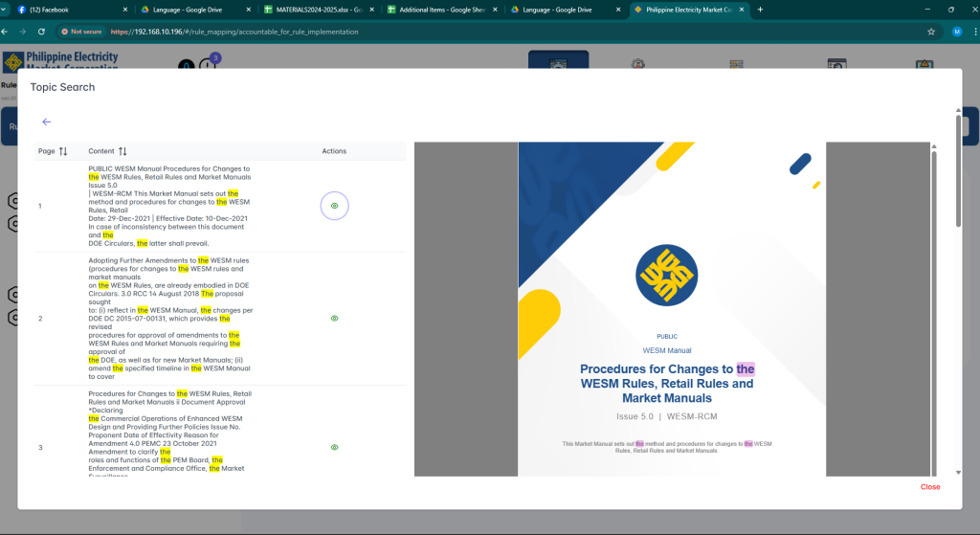980x535 pixels.
Task: Open the browser profile avatar
Action: (957, 32)
